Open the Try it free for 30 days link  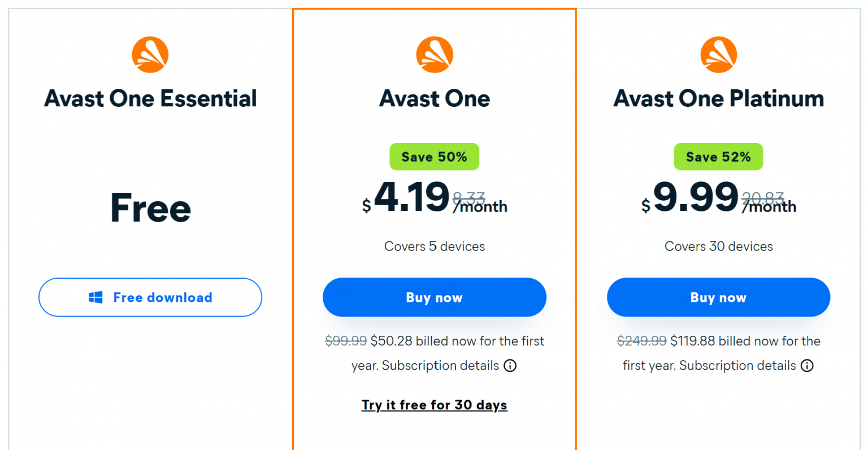click(434, 405)
